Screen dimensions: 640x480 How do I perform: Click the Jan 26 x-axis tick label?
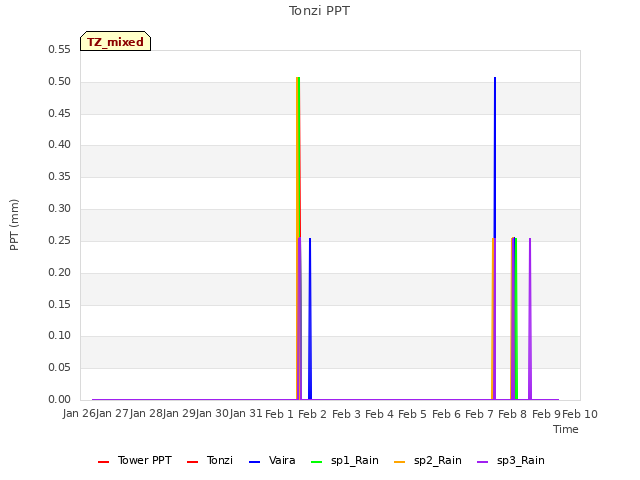coord(79,413)
